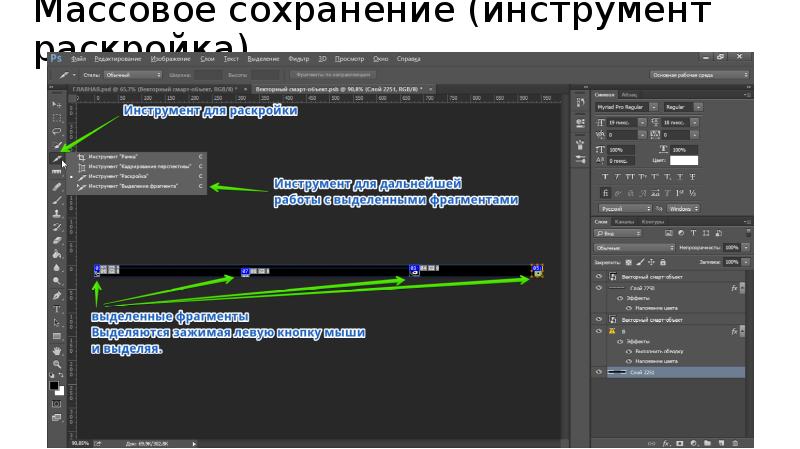Viewport: 800px width, 449px height.
Task: Open the Основная рабочая среда workspace dropdown
Action: [x=699, y=75]
